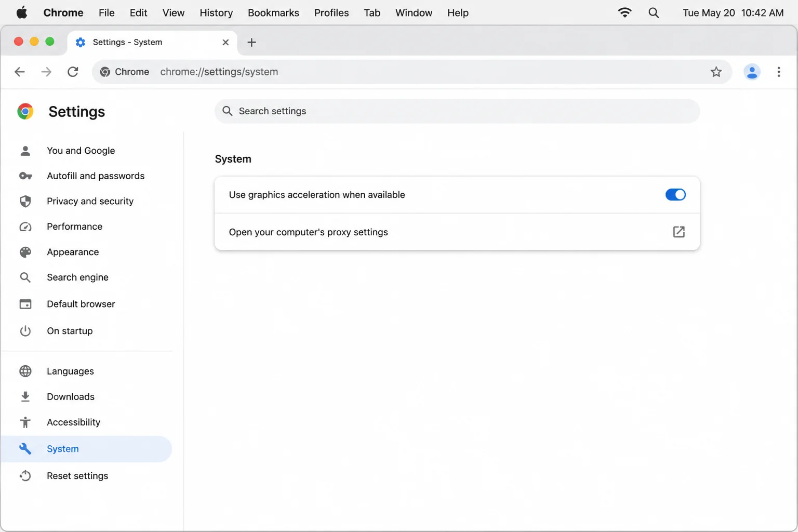The image size is (798, 532).
Task: Click the Wi-Fi status icon
Action: click(625, 12)
